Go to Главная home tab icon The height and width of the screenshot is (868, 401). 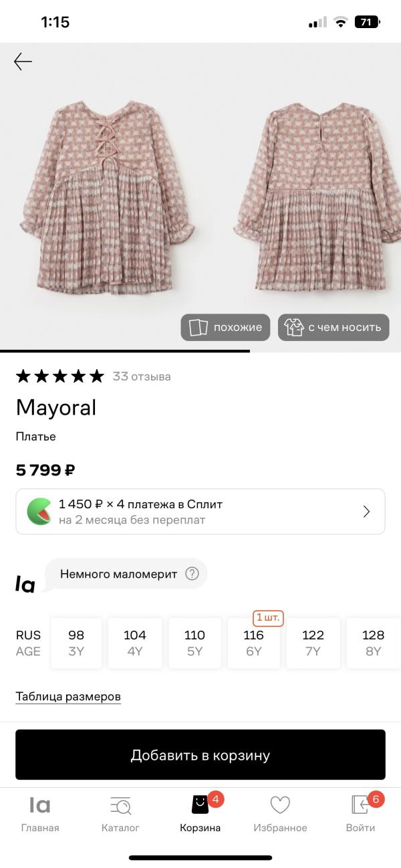coord(40,806)
